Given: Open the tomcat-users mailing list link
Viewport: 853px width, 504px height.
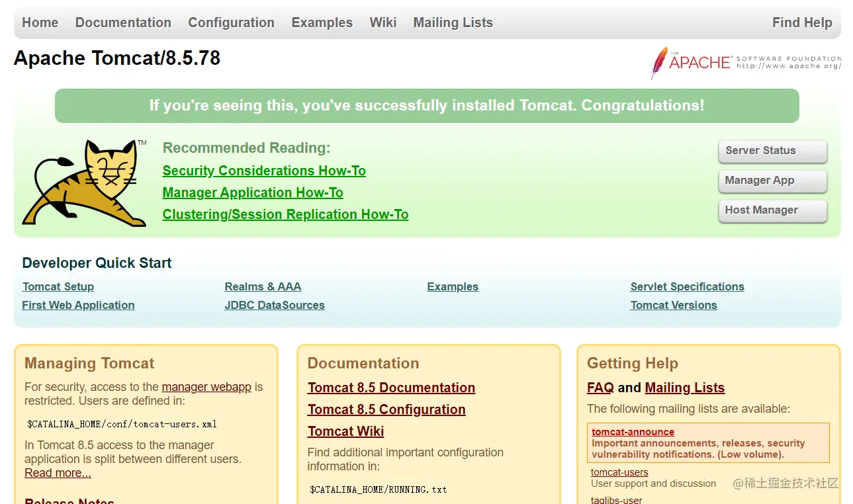Looking at the screenshot, I should pyautogui.click(x=619, y=472).
